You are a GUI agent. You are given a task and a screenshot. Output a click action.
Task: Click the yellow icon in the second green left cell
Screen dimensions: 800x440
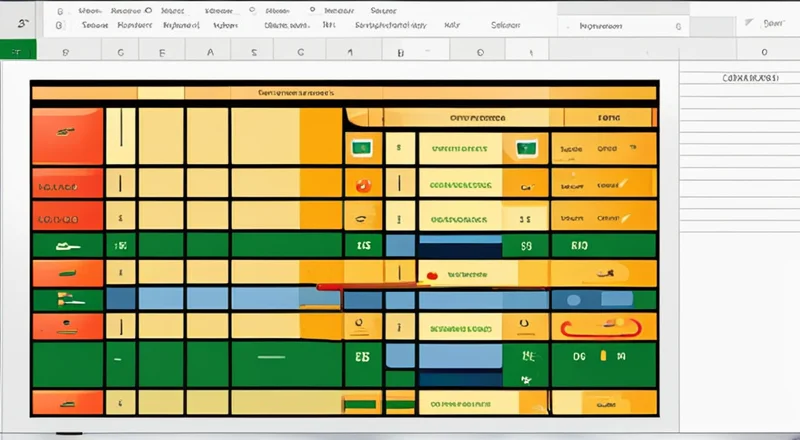[x=65, y=297]
